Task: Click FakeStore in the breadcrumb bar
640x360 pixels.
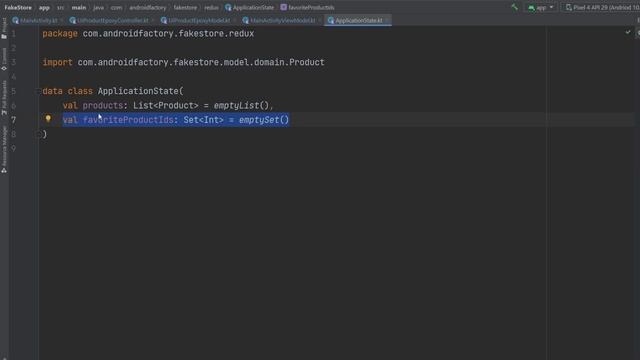Action: click(18, 7)
